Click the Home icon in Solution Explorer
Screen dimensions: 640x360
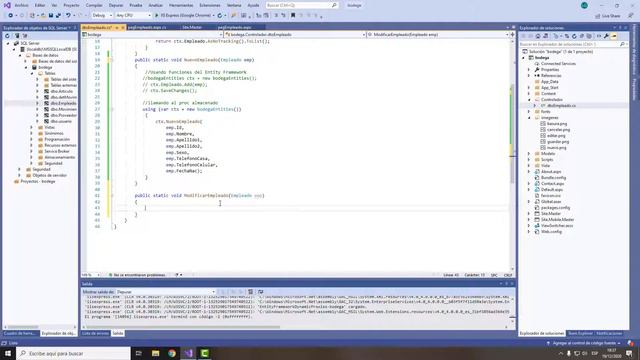pyautogui.click(x=538, y=36)
